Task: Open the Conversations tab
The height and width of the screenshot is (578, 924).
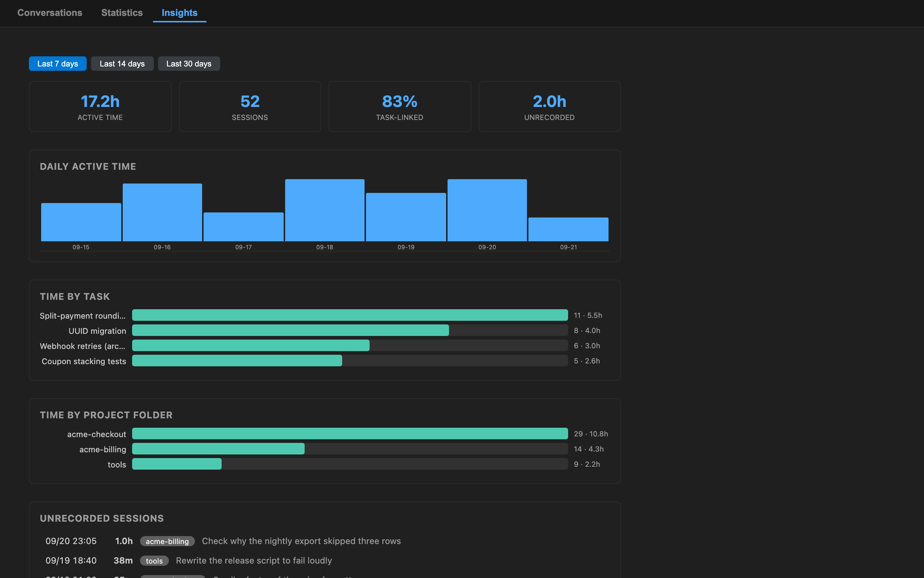Action: 50,13
